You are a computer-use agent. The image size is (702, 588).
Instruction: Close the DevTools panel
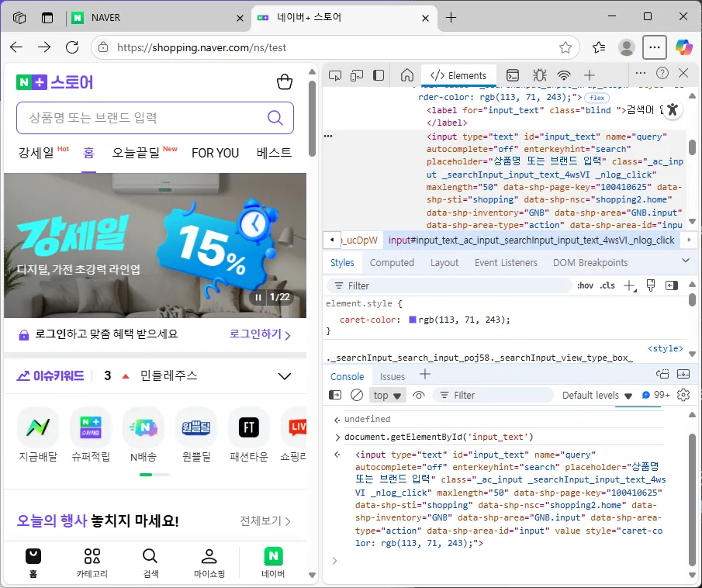point(683,73)
